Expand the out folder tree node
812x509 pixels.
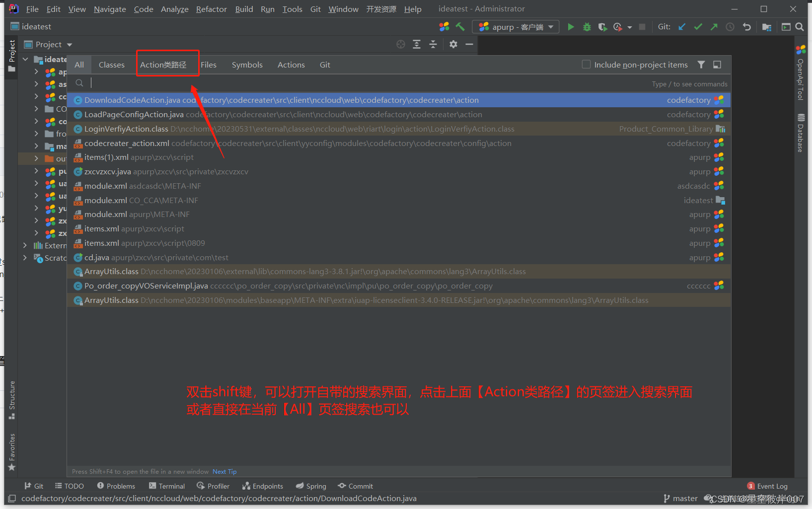pos(36,158)
